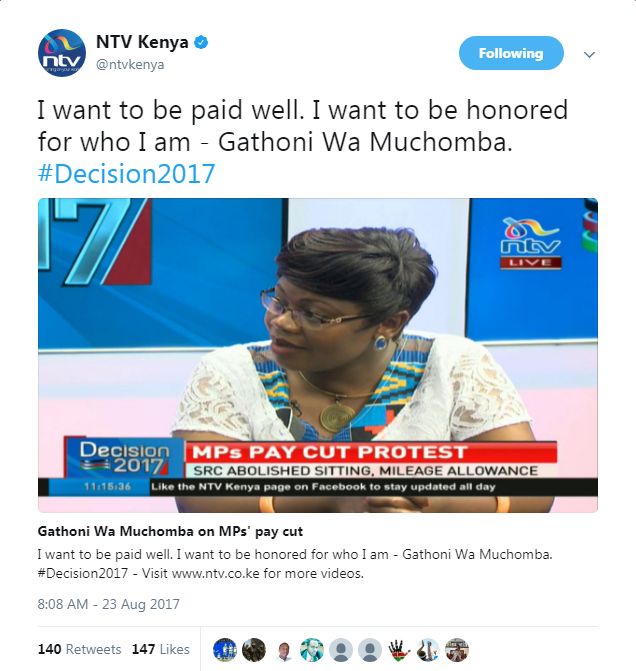The image size is (636, 671).
Task: Click the blue verified badge
Action: (201, 42)
